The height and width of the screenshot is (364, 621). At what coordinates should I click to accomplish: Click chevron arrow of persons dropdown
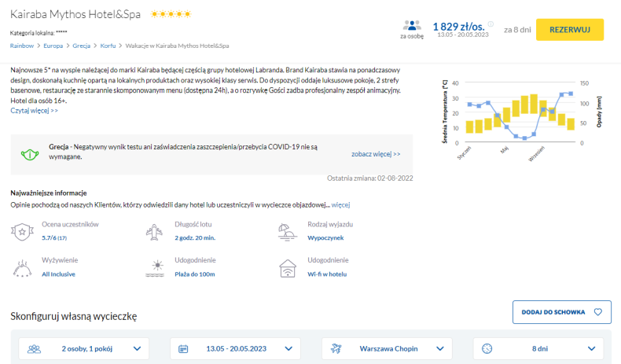coord(137,348)
